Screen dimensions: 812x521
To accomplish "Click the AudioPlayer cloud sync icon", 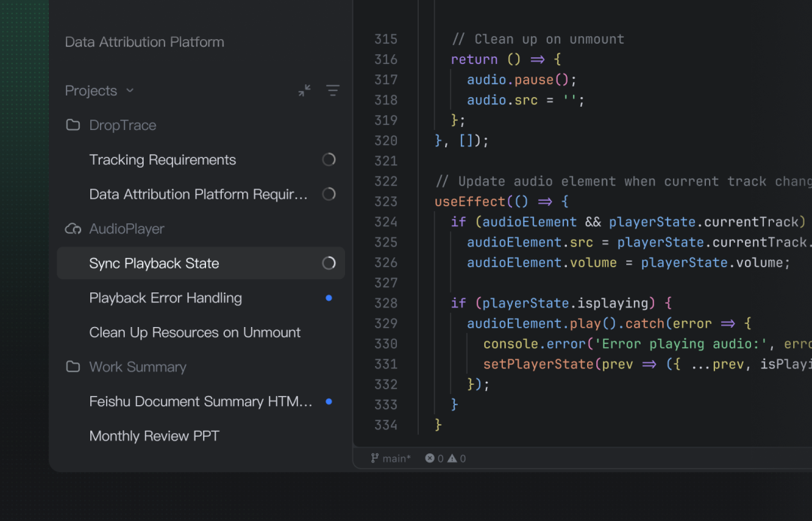I will coord(73,229).
